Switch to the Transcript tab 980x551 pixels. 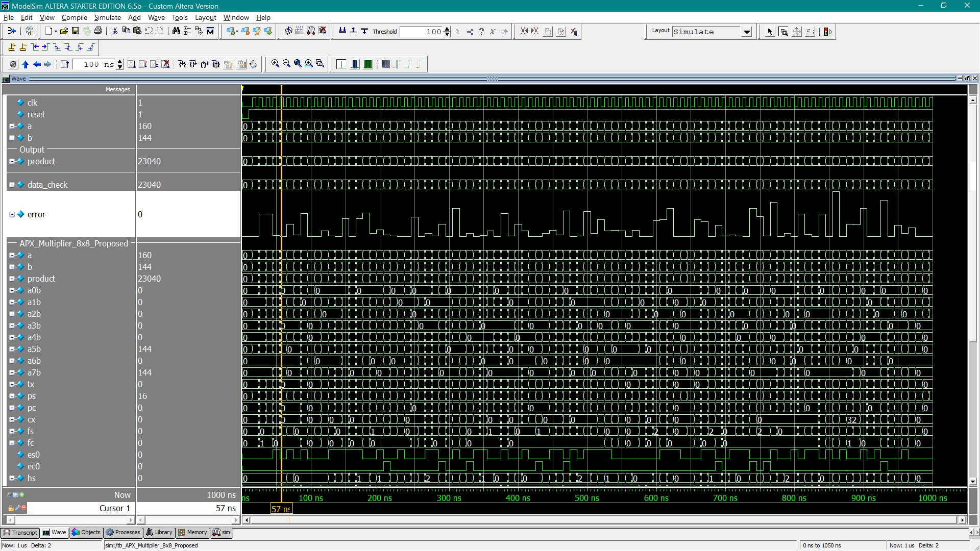(x=20, y=532)
